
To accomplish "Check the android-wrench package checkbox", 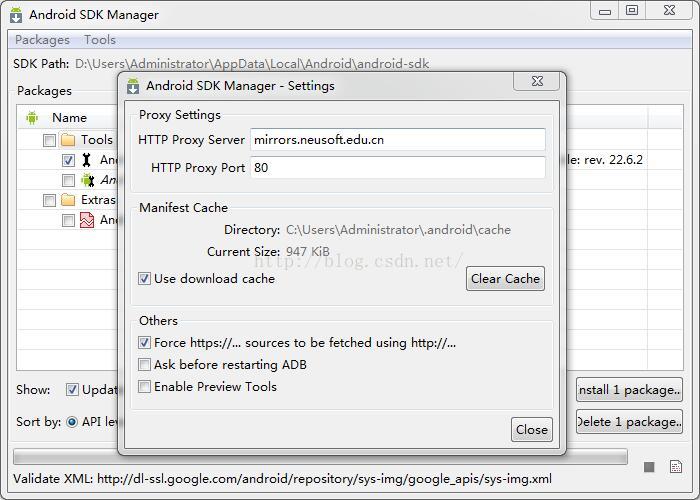I will (x=68, y=180).
